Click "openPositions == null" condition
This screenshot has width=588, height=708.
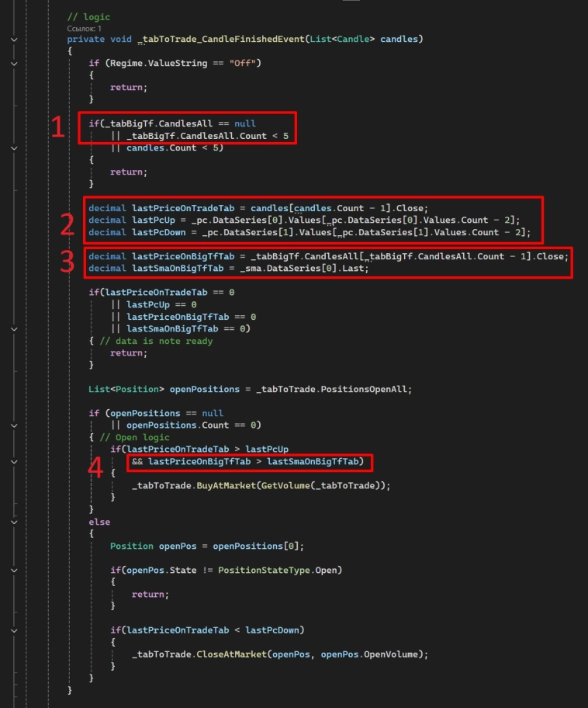pyautogui.click(x=167, y=413)
